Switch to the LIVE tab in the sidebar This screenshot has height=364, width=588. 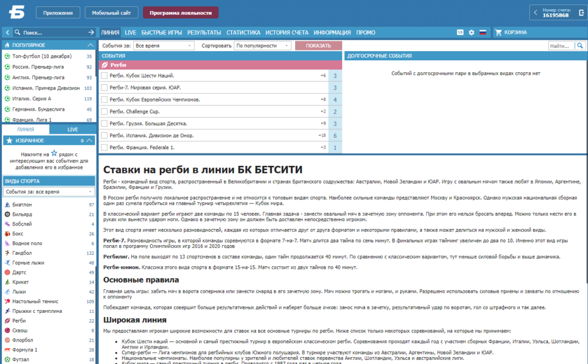pyautogui.click(x=73, y=129)
